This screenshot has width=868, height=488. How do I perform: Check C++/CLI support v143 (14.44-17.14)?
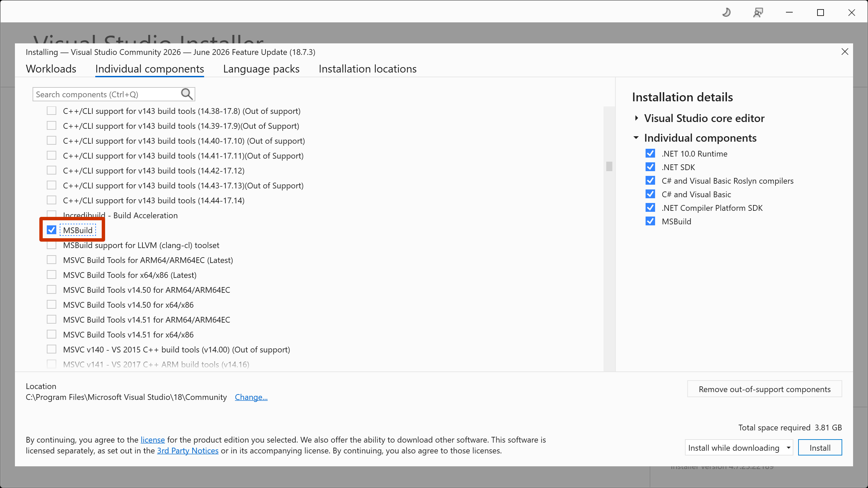[x=52, y=200]
